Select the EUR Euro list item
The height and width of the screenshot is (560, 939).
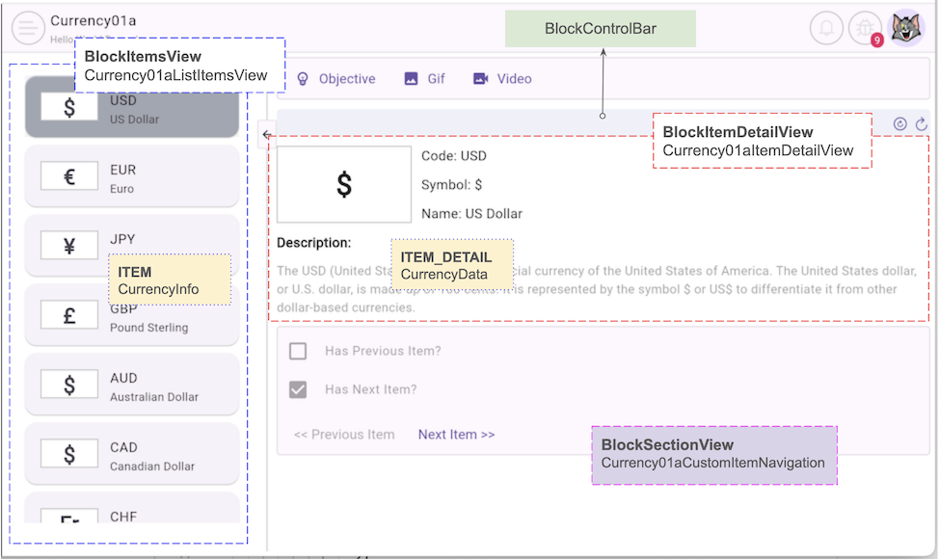(x=132, y=177)
